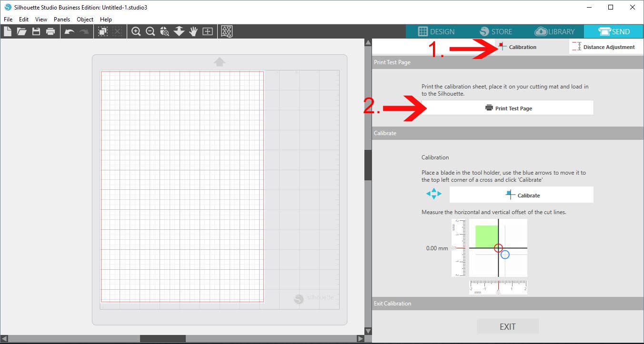Click the Calibrate button

click(x=522, y=195)
